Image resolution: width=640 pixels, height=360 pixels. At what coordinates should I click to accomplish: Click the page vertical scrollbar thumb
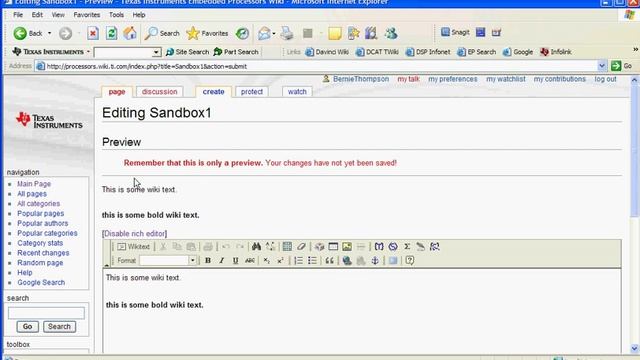point(635,151)
